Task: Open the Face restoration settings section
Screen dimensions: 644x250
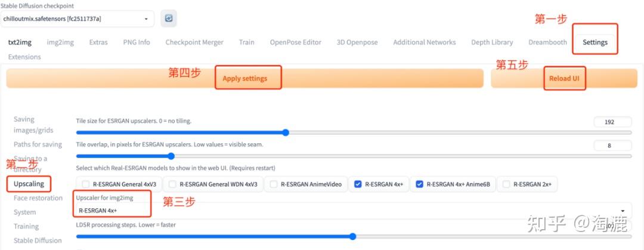Action: [38, 197]
